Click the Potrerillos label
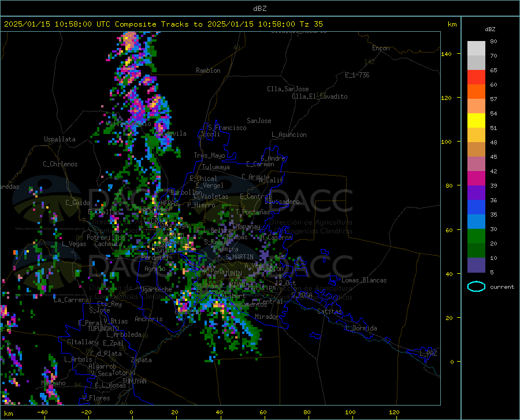 106,237
